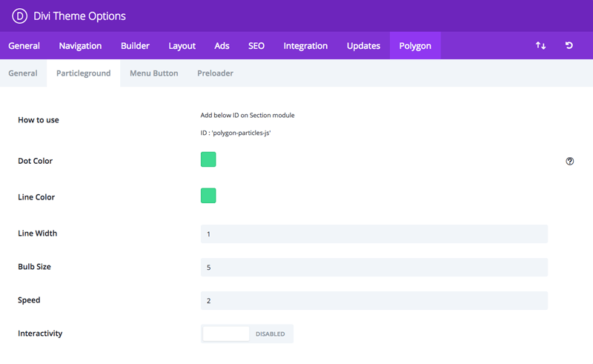Screen dimensions: 593x364
Task: Click the Line Width label
Action: coord(38,234)
